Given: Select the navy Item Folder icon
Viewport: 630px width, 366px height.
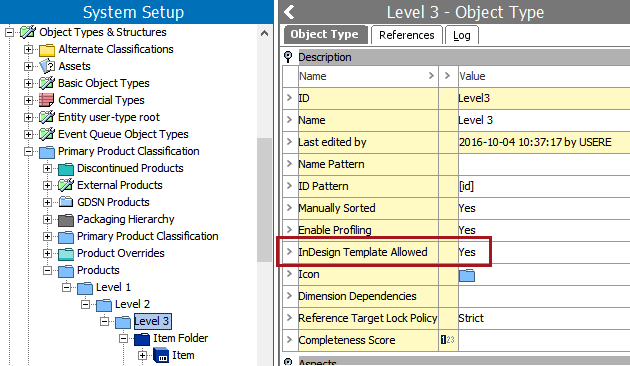Looking at the screenshot, I should coord(142,339).
